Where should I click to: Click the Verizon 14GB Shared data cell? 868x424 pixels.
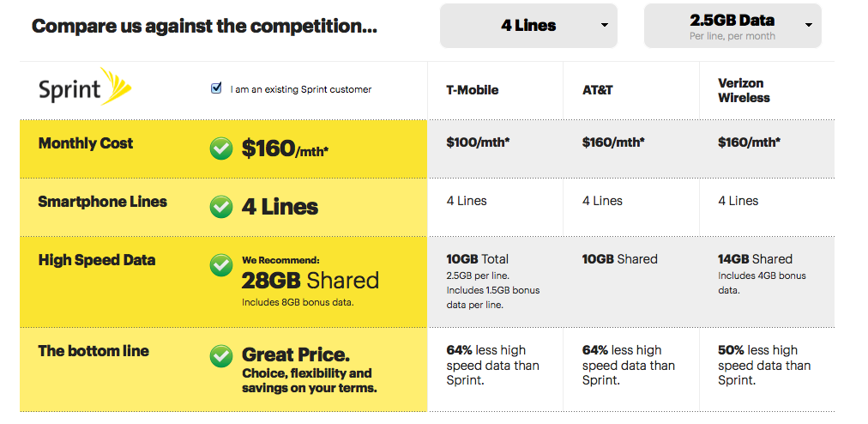(x=755, y=259)
